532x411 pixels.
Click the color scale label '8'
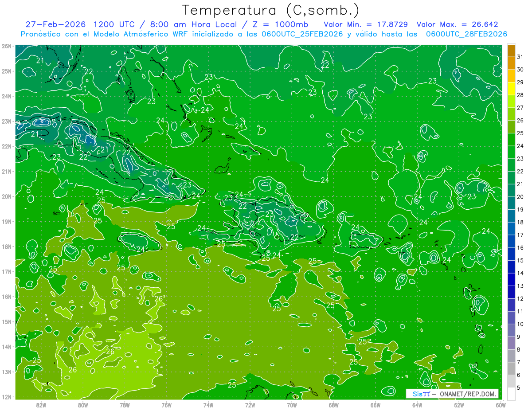click(x=519, y=350)
